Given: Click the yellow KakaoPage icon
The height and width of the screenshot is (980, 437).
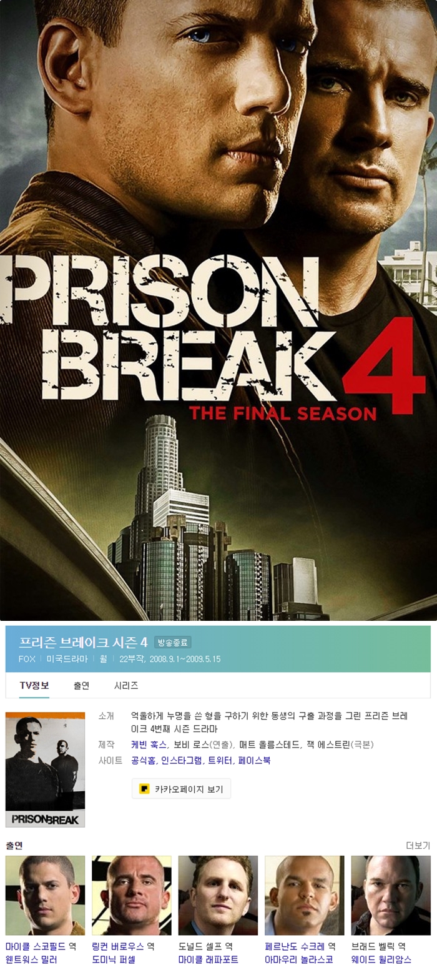Looking at the screenshot, I should coord(144,789).
